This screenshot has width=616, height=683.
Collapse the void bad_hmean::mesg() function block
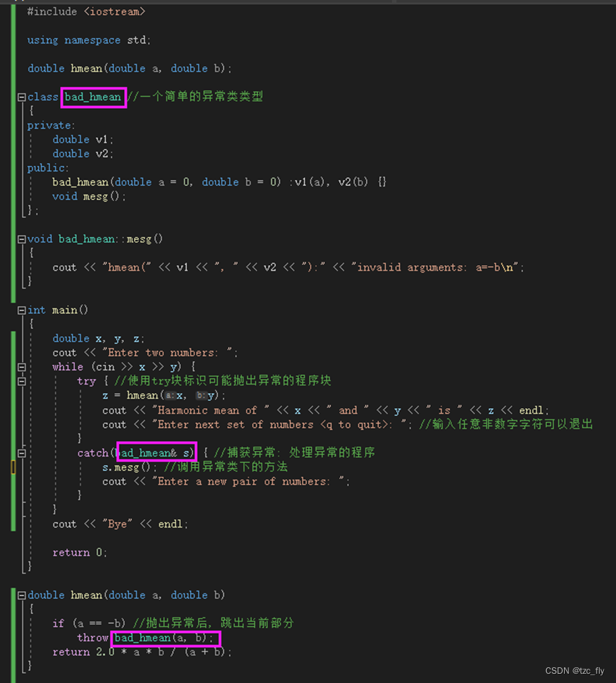21,239
